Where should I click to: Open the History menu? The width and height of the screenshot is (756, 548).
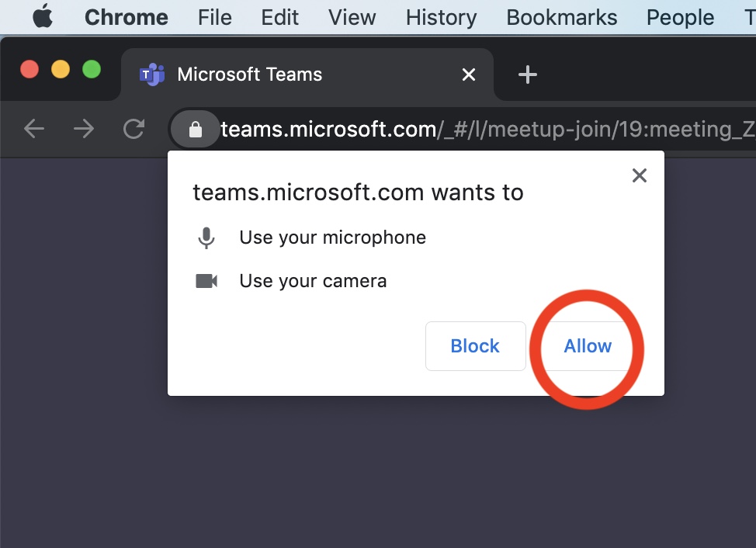[441, 17]
